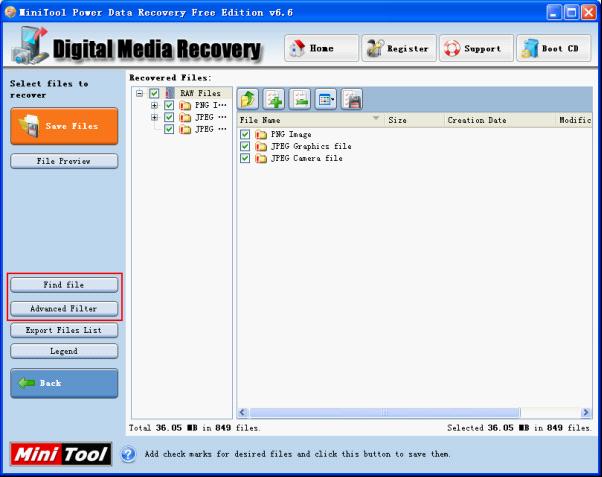Sort by Size column header
This screenshot has height=477, width=602.
pos(414,120)
